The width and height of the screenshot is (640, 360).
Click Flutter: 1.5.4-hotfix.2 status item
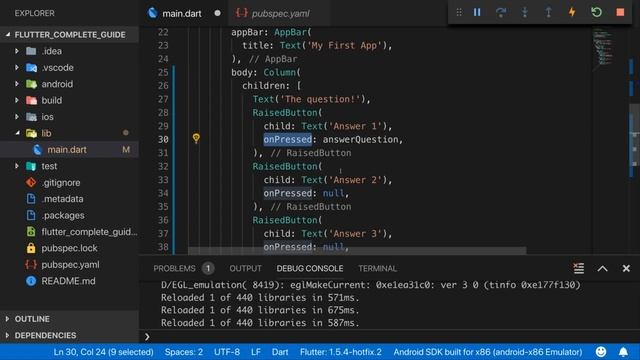click(x=341, y=351)
